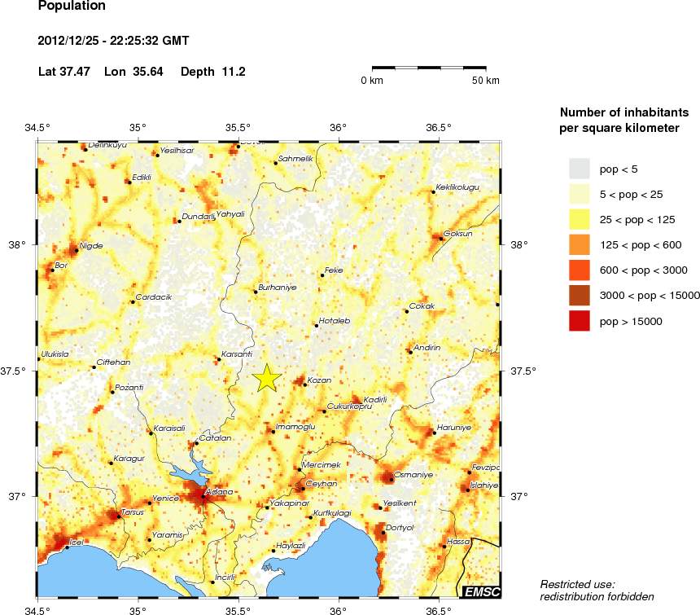Click the kilometer scale bar
This screenshot has width=700, height=615.
(430, 68)
